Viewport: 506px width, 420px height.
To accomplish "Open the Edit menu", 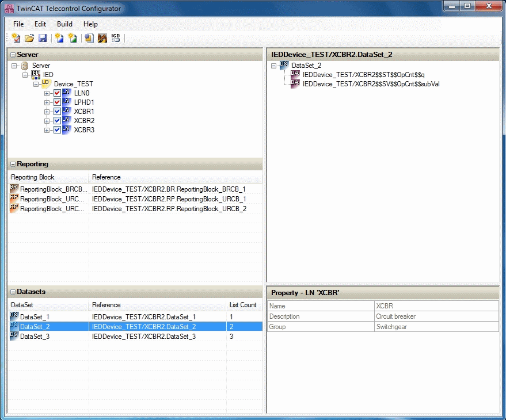I will click(40, 24).
